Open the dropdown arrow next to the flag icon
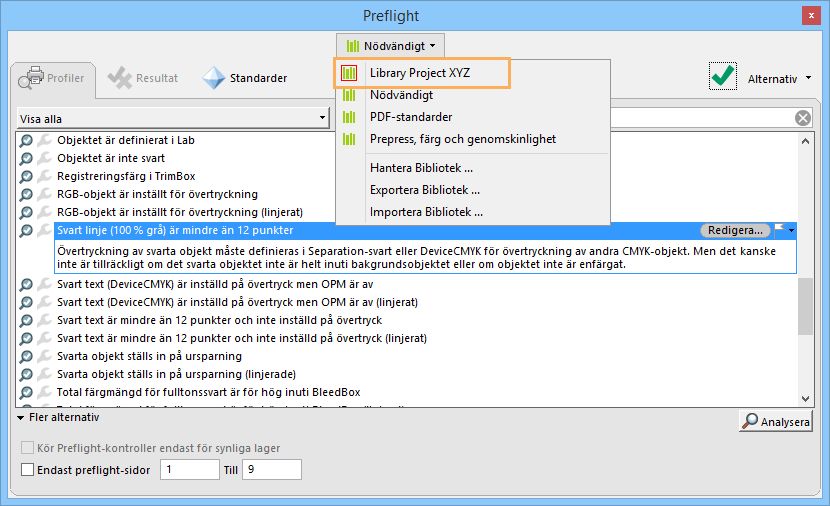This screenshot has height=506, width=830. [791, 230]
